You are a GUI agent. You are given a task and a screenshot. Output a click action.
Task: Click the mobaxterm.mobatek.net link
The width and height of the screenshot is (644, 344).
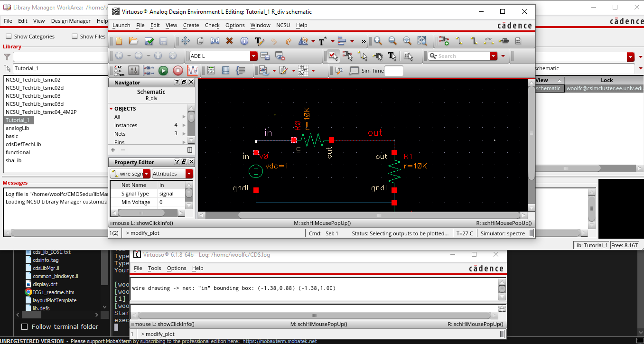280,341
